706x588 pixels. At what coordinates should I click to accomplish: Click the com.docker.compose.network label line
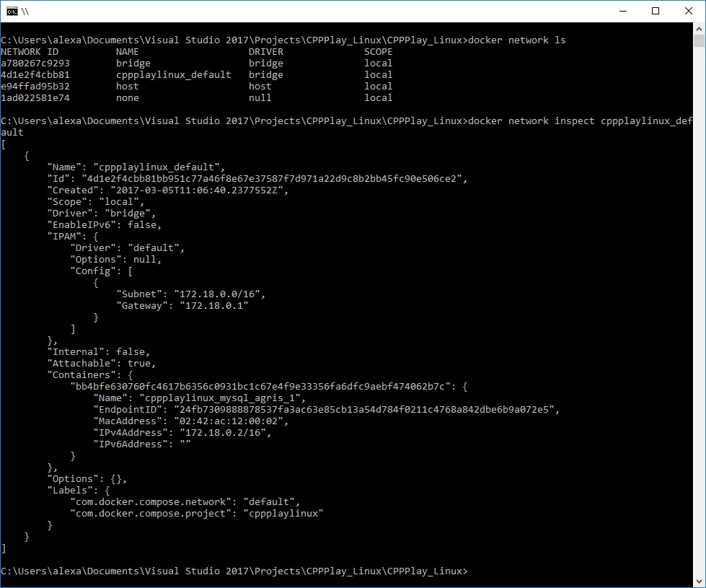185,502
